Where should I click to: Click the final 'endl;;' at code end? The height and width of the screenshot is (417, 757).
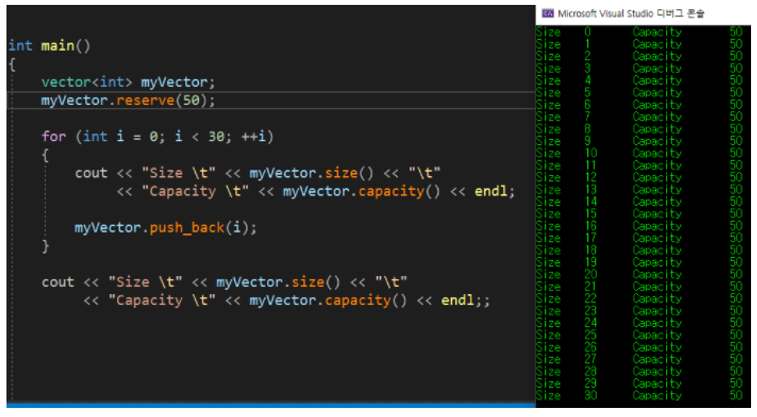point(465,300)
